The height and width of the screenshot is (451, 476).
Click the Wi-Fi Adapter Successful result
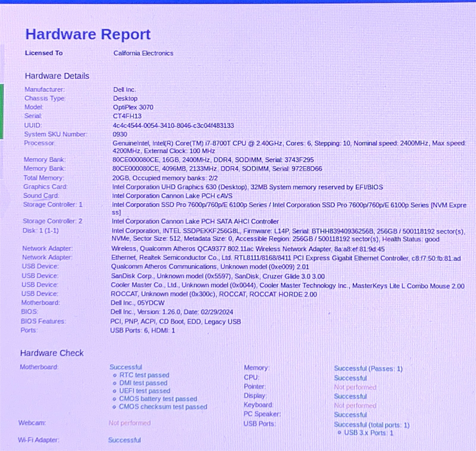click(124, 440)
